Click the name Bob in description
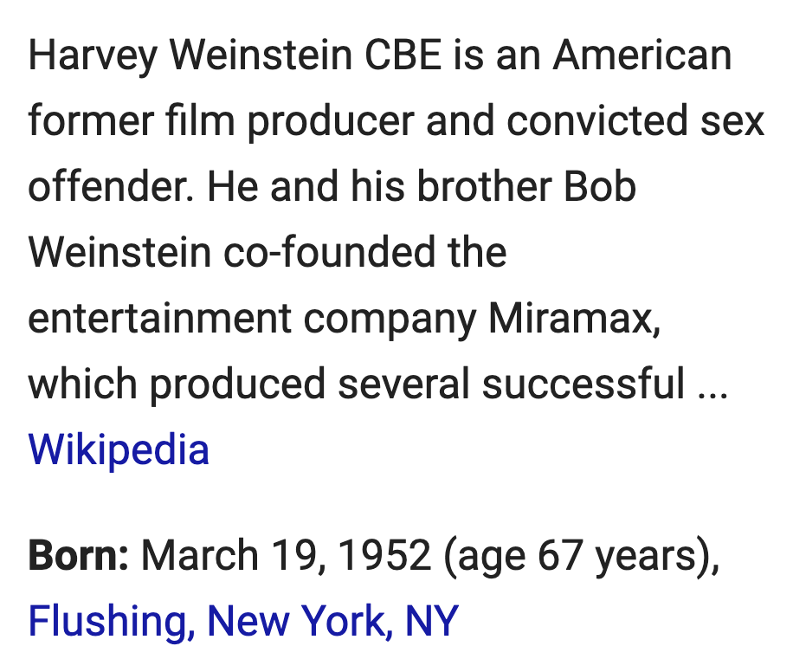Screen dimensions: 793x672 pyautogui.click(x=599, y=187)
